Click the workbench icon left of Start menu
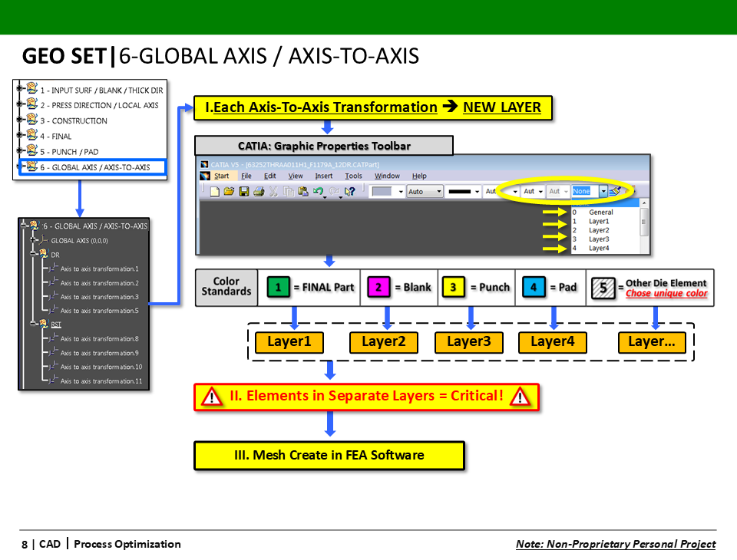737x560 pixels. pyautogui.click(x=205, y=176)
